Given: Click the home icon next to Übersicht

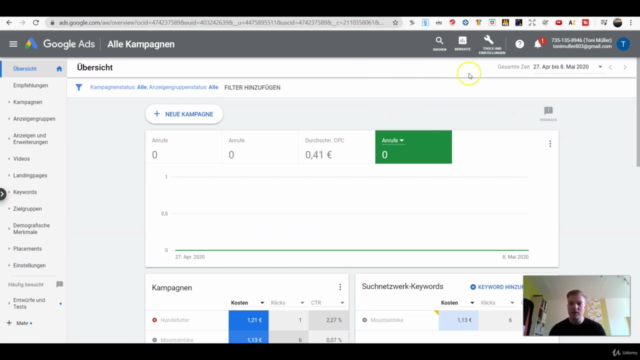Looking at the screenshot, I should coord(59,69).
